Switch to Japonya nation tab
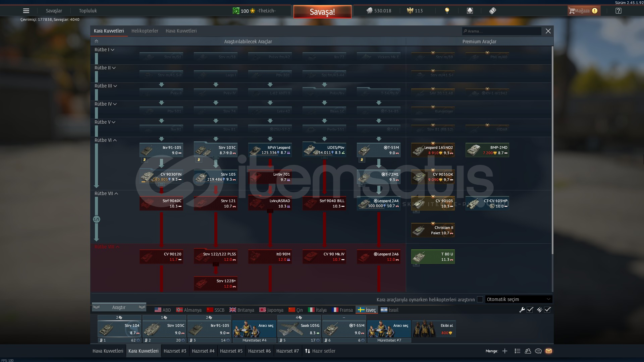The height and width of the screenshot is (362, 644). (x=271, y=310)
